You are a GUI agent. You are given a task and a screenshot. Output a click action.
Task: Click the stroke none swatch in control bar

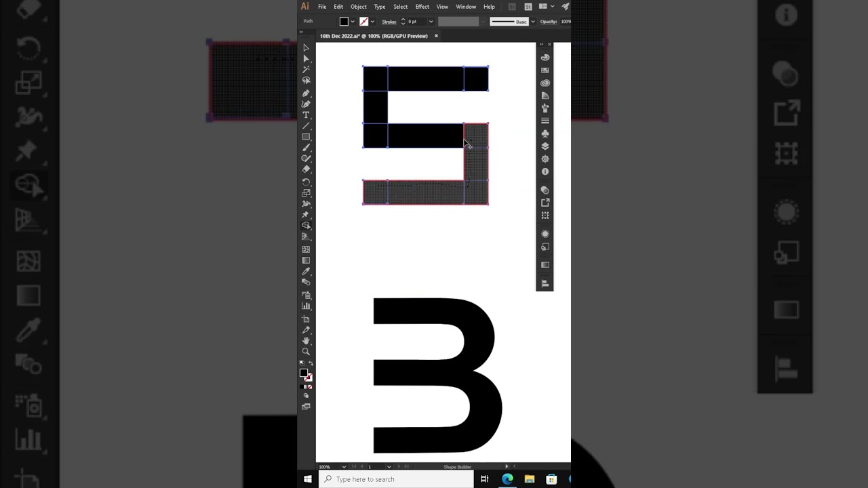363,22
